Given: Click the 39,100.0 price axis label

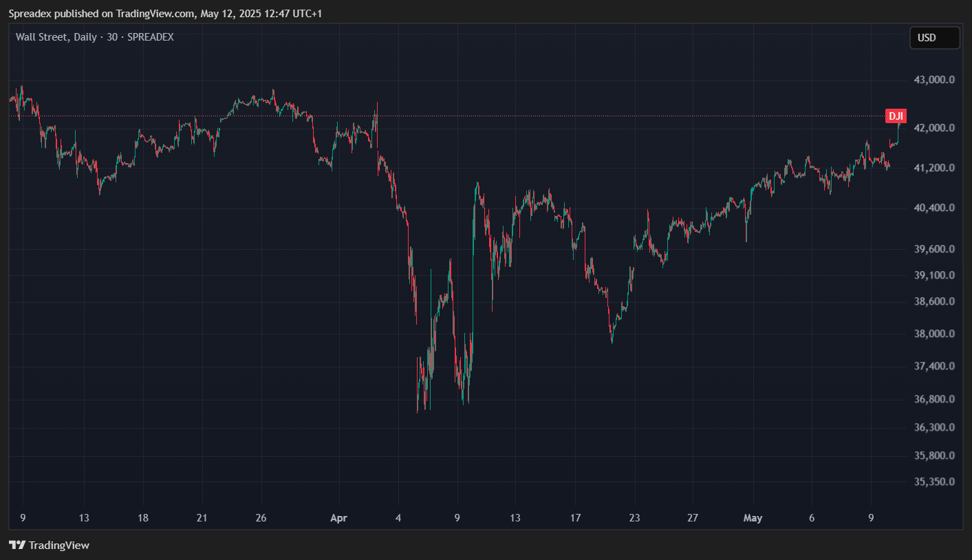Looking at the screenshot, I should coord(934,275).
